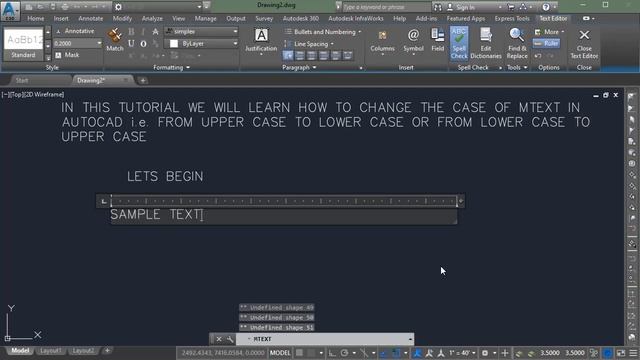Open the Help question mark icon

[x=546, y=7]
